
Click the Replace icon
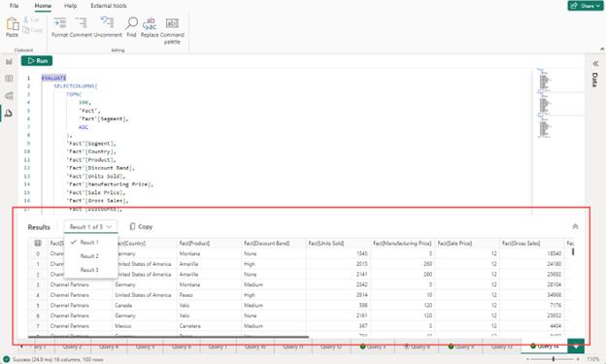click(x=150, y=27)
